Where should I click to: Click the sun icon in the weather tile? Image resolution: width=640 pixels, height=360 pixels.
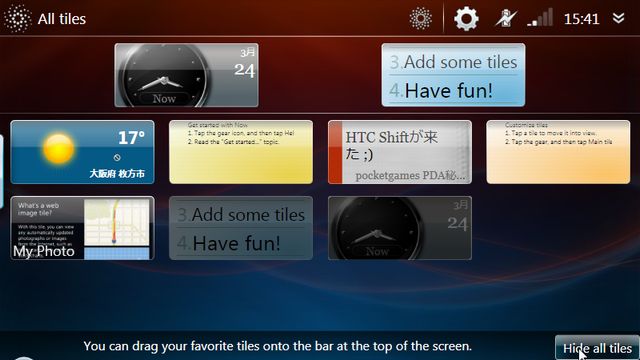[58, 149]
